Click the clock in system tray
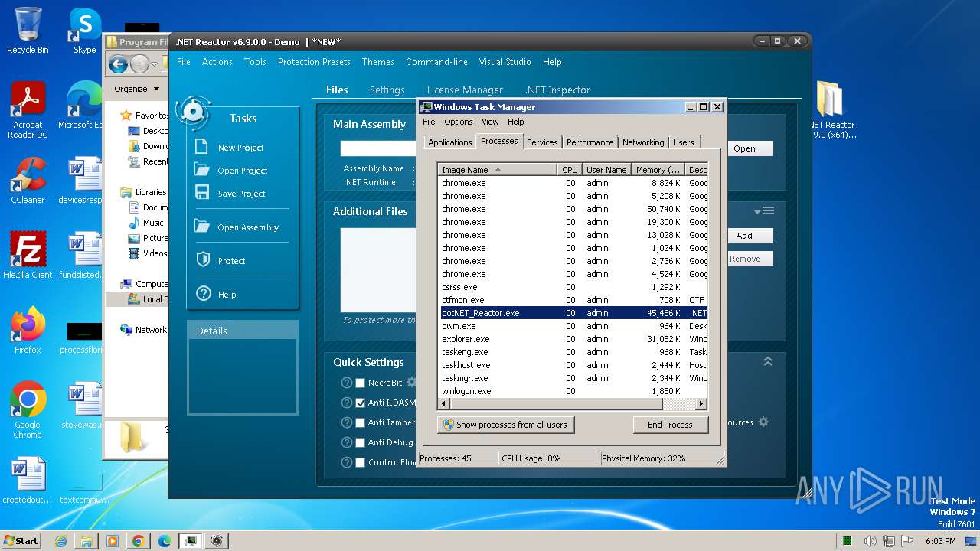Viewport: 980px width, 551px height. coord(940,541)
